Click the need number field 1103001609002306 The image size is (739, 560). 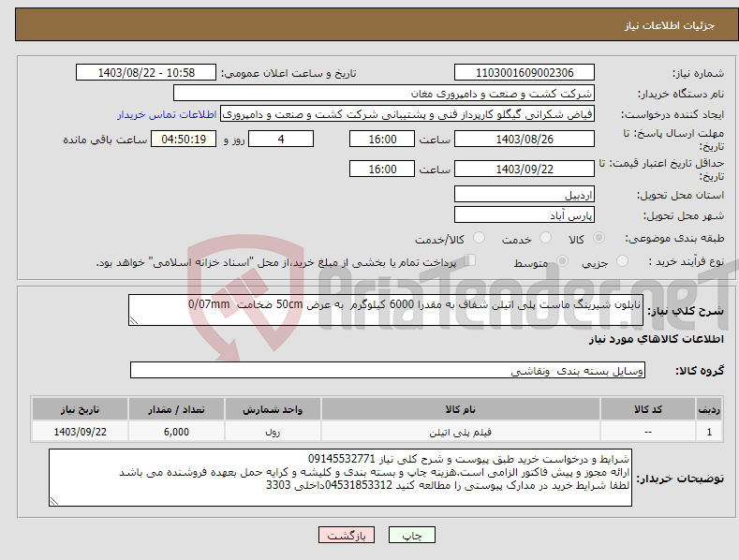pos(525,73)
